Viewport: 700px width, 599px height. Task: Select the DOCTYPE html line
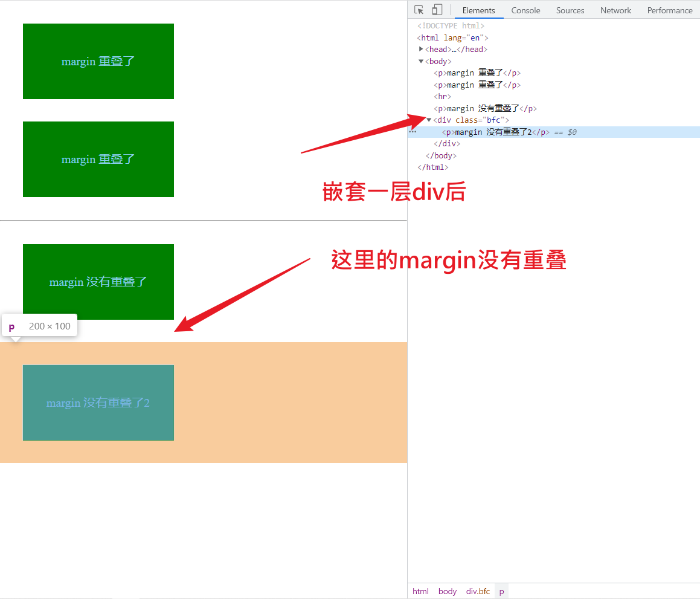[451, 26]
